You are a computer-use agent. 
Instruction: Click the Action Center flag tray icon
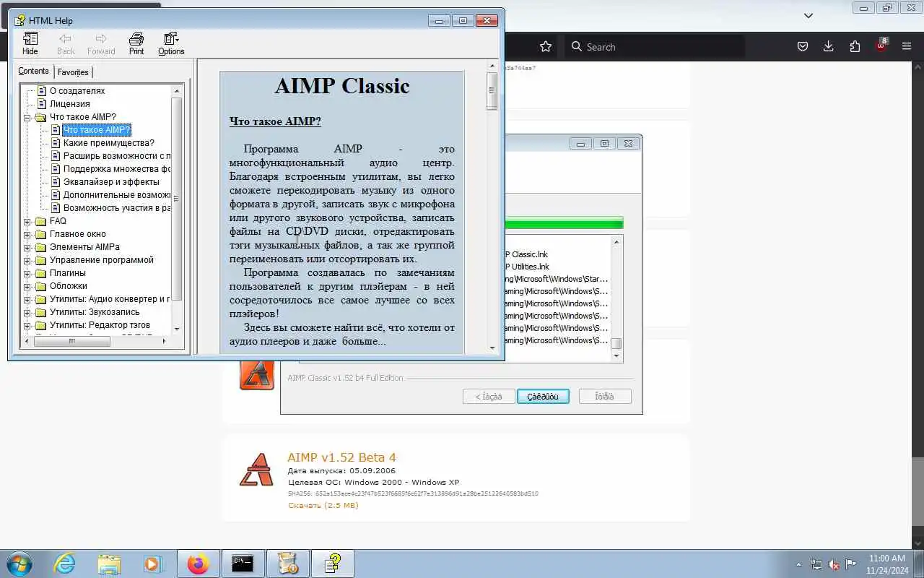click(x=851, y=564)
